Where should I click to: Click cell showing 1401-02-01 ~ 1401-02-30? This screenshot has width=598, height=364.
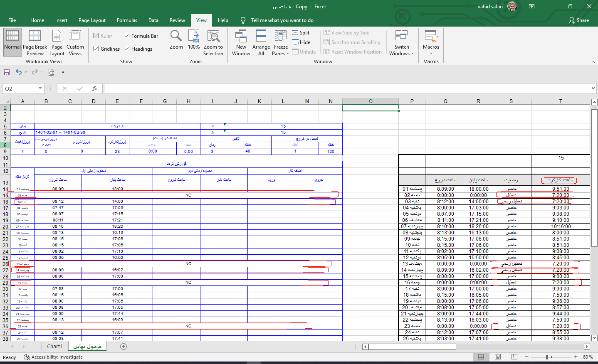[117, 133]
